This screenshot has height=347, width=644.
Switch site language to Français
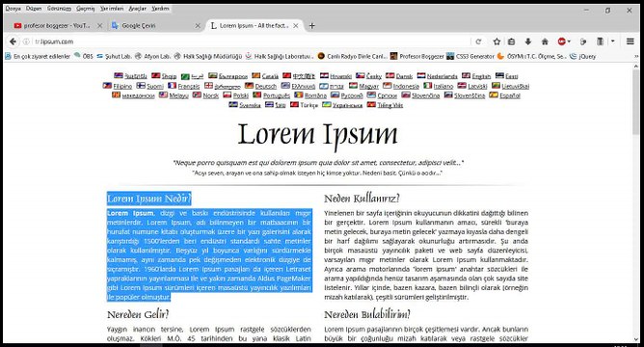pos(189,86)
